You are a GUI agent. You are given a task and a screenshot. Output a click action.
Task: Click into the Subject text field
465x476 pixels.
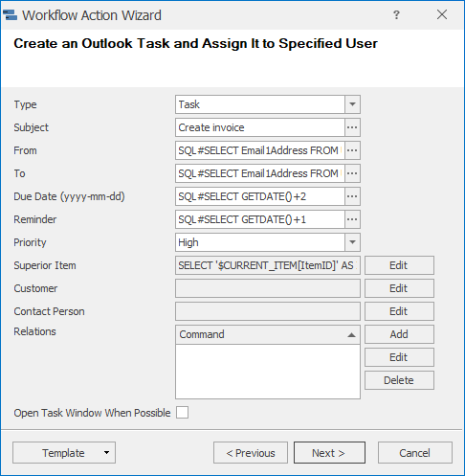[x=260, y=127]
